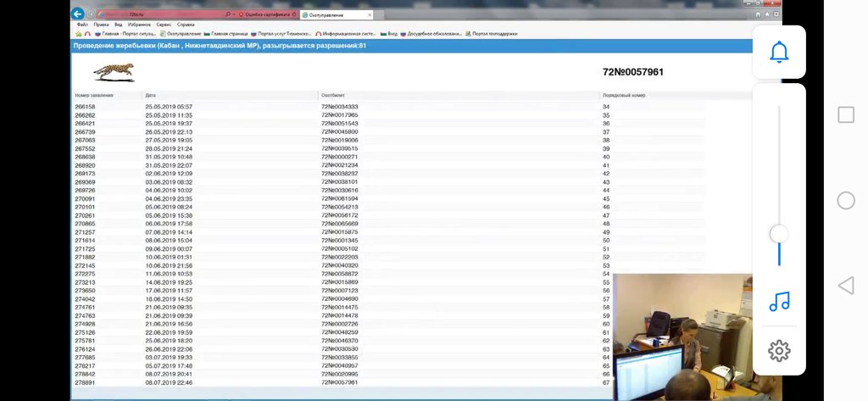
Task: Open the Избранное menu
Action: coord(139,25)
